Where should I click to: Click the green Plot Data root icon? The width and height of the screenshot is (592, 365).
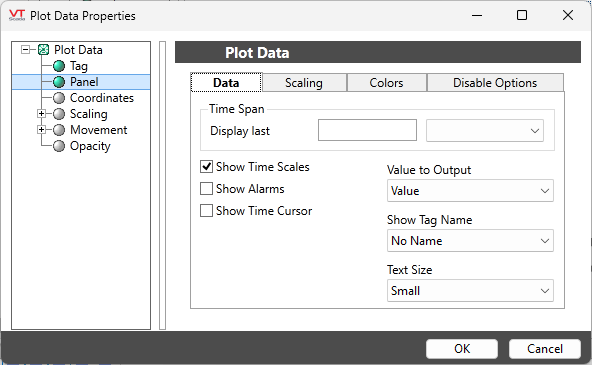coord(44,49)
